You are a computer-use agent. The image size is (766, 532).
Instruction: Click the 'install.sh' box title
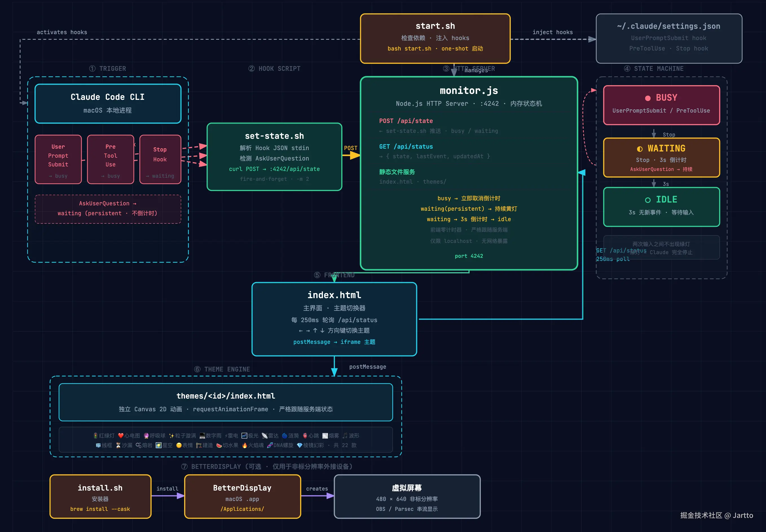point(100,488)
